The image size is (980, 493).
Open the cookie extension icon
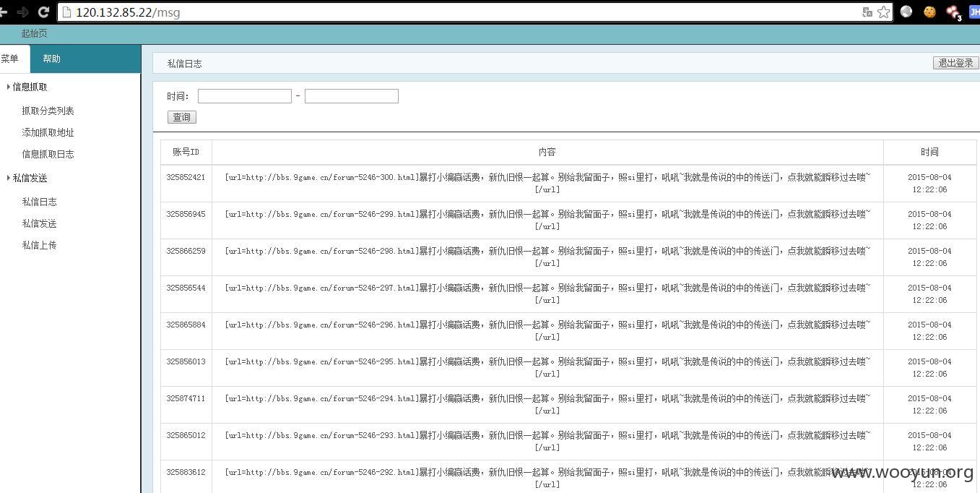(930, 12)
